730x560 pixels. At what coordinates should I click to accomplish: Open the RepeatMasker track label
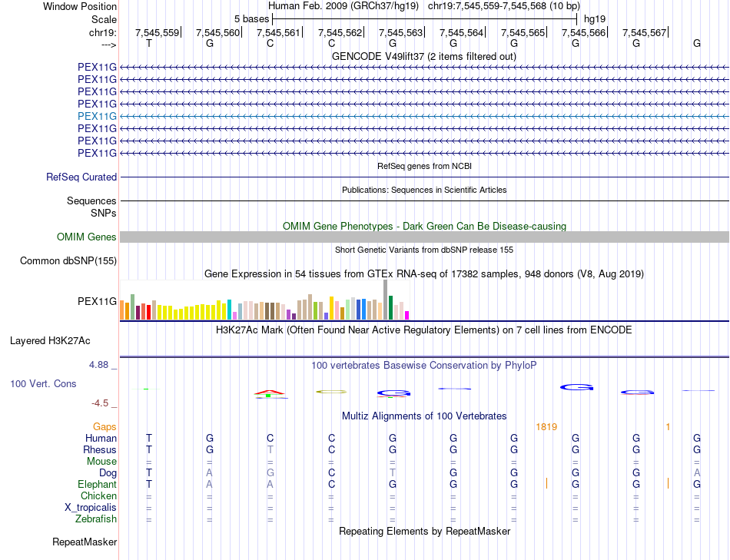tap(85, 542)
